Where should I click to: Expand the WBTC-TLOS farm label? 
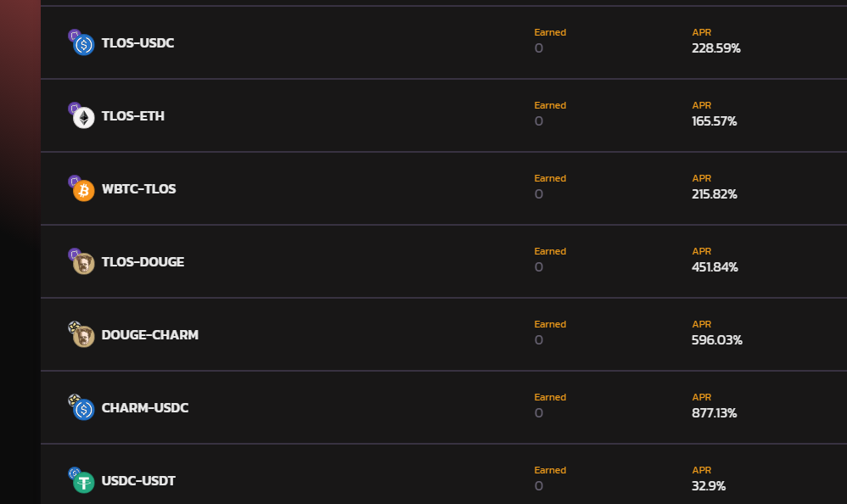(139, 189)
